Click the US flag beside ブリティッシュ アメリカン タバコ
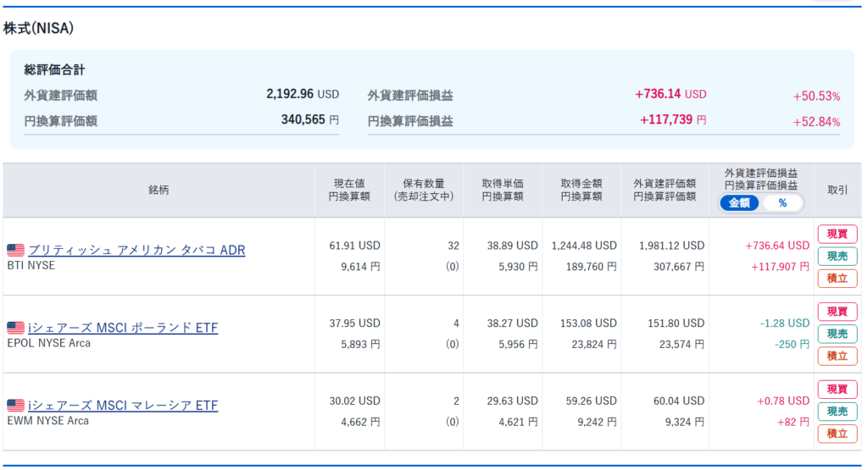This screenshot has width=868, height=470. [x=15, y=251]
